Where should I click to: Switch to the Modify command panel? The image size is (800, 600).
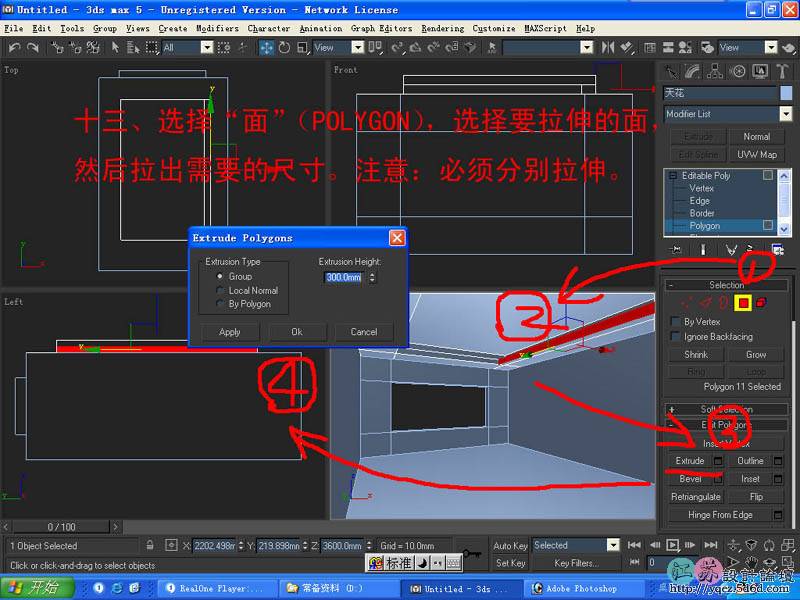point(692,71)
